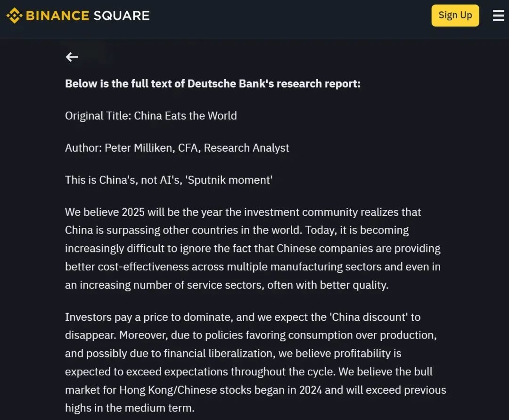Click the bold heading about Deutsche Bank's report

coord(213,84)
